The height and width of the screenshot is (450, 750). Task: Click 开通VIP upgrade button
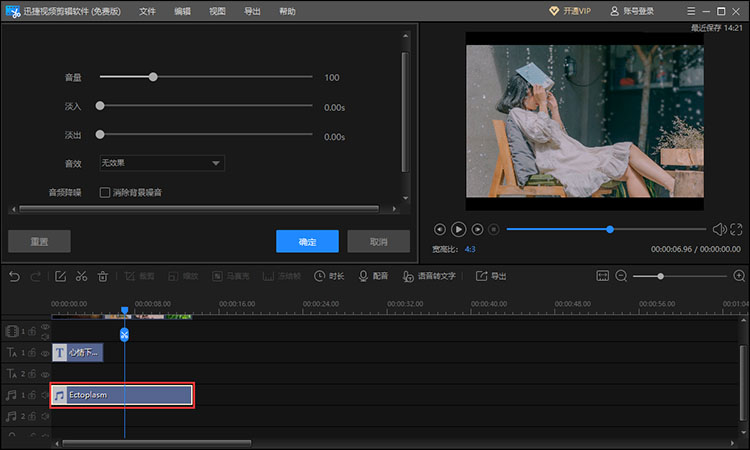coord(570,11)
